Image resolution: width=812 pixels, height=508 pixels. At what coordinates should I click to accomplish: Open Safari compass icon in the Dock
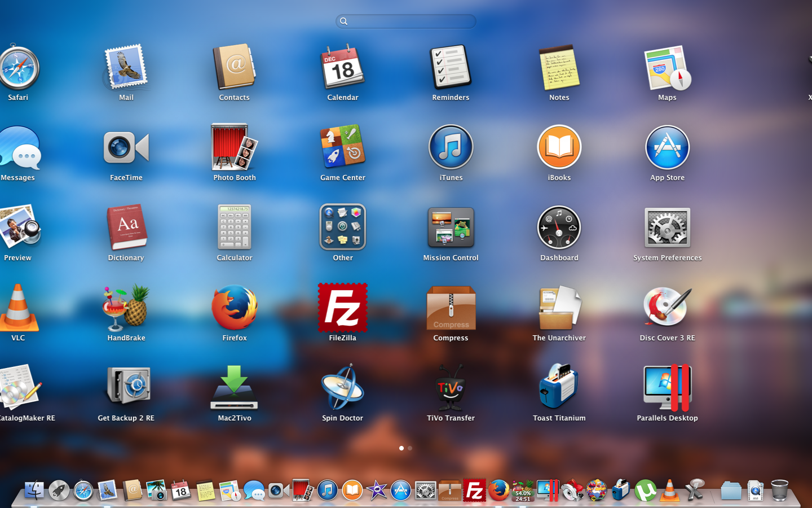pyautogui.click(x=83, y=491)
